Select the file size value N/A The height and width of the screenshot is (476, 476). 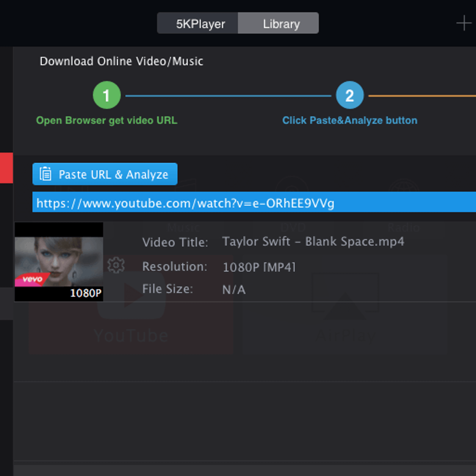pos(234,289)
